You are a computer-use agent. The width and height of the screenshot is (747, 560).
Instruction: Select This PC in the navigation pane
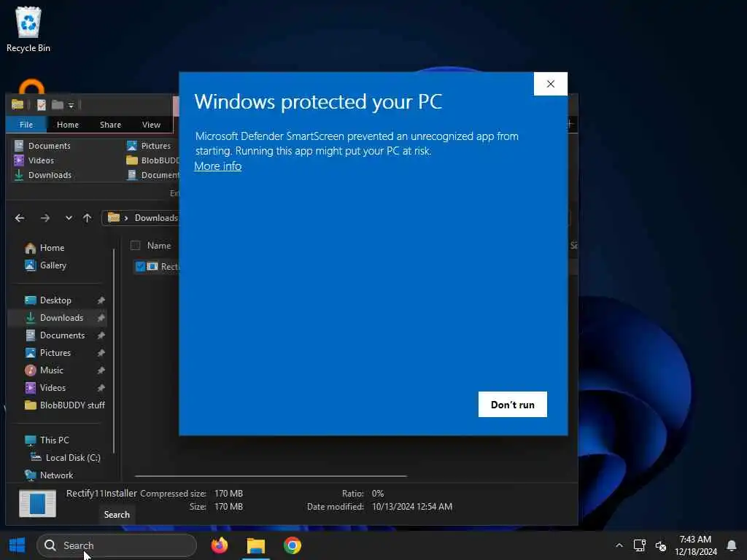[x=47, y=440]
